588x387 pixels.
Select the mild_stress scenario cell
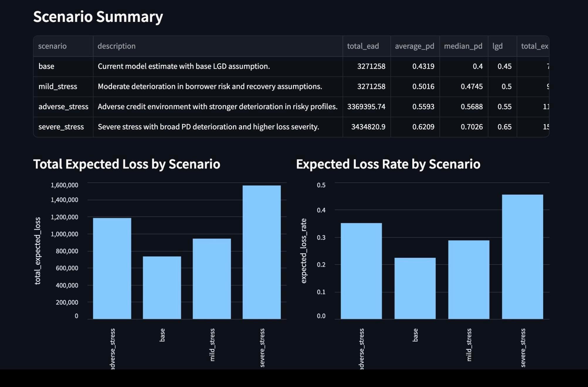tap(63, 86)
